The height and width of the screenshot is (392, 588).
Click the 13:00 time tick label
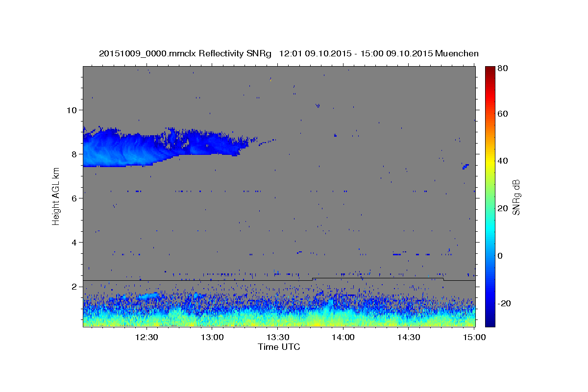(212, 337)
